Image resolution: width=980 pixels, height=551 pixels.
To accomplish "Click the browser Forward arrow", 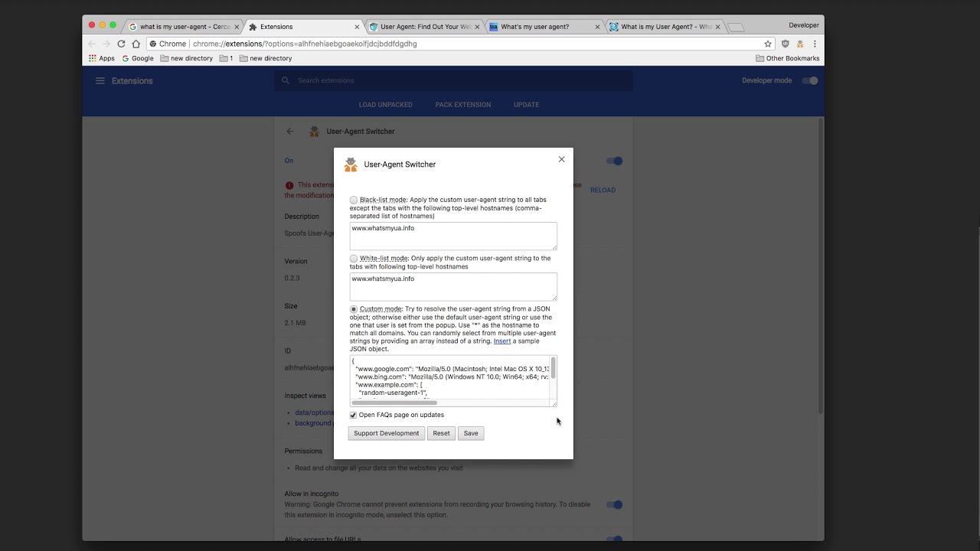I will pos(106,44).
